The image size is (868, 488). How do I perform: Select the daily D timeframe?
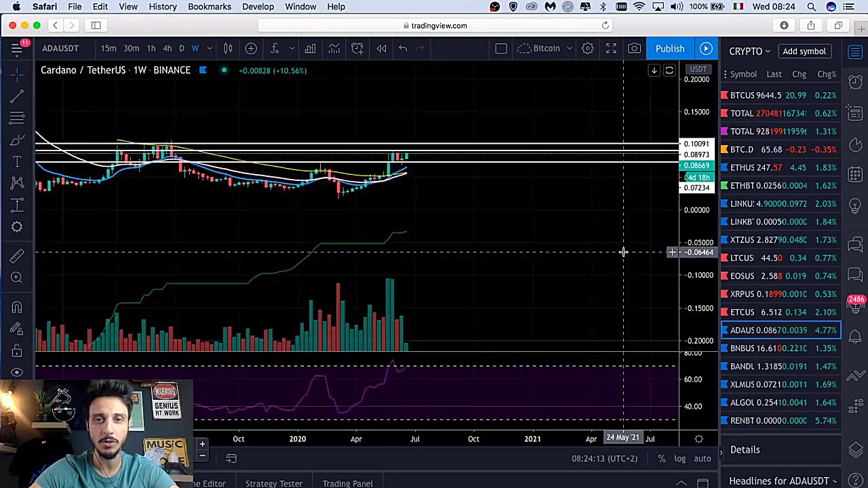(x=182, y=48)
